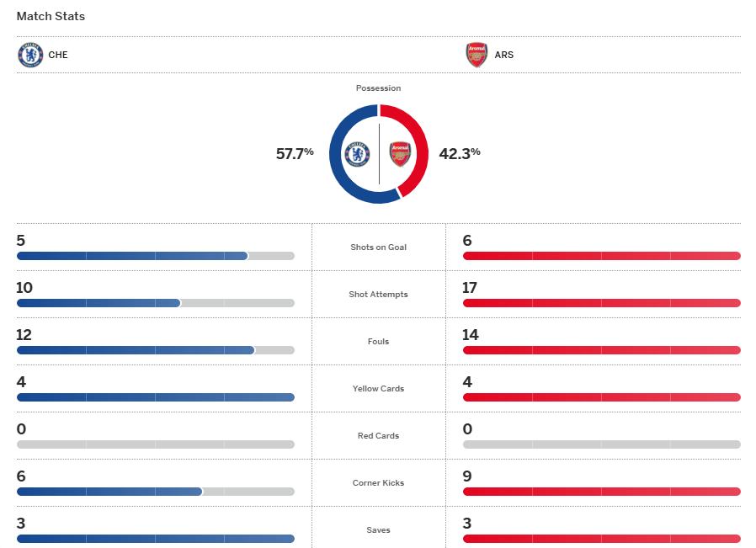Click the Chelsea Red Cards empty bar

click(155, 444)
